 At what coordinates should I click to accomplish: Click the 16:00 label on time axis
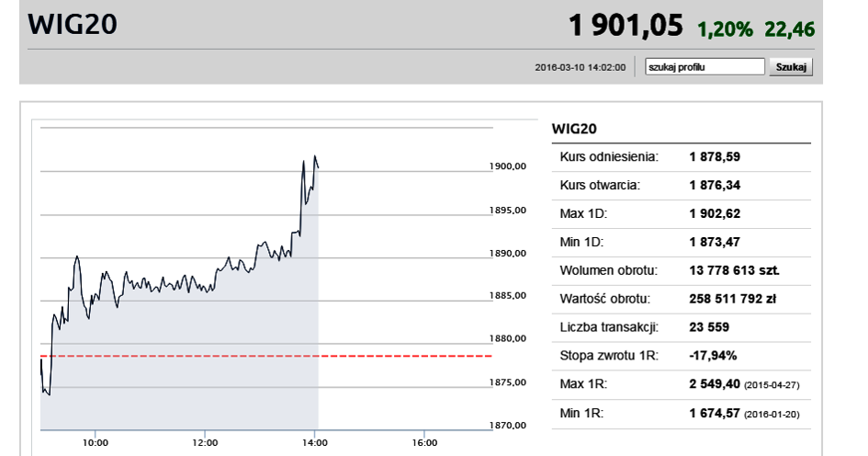(423, 442)
